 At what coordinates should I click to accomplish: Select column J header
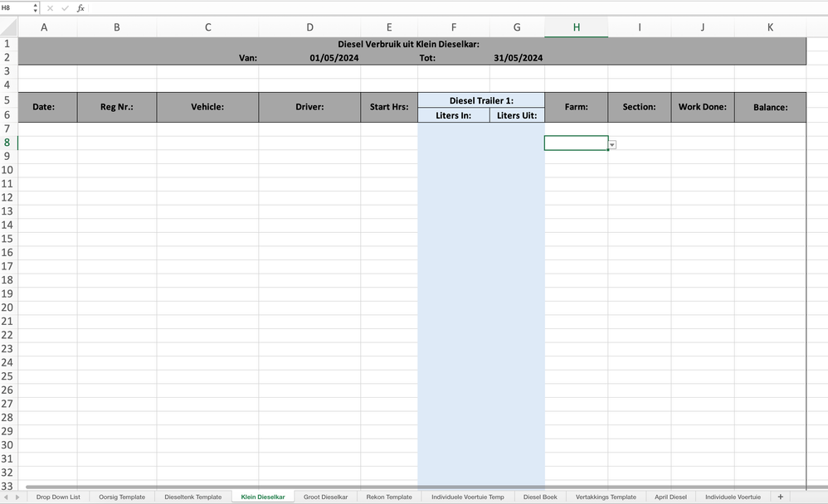pos(703,27)
